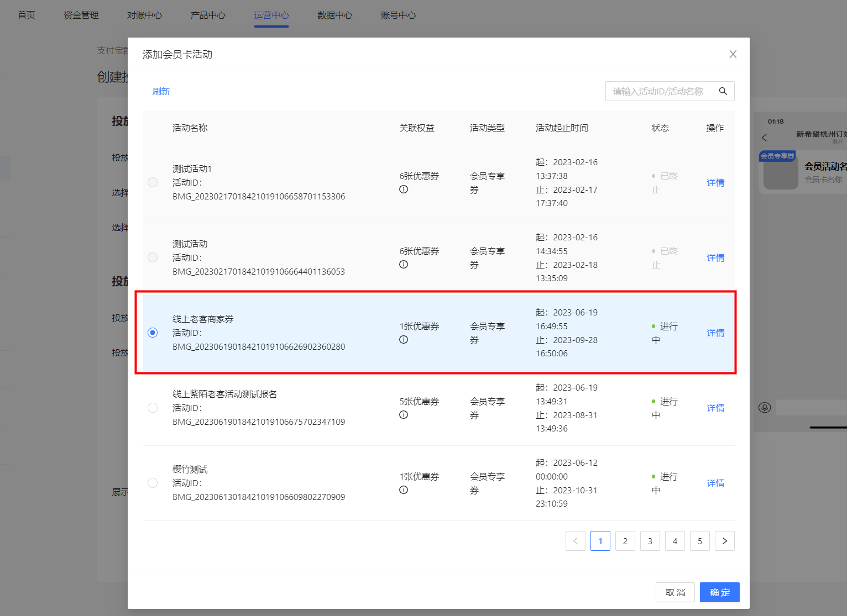Screen dimensions: 847x616
Task: Click the previous page arrow
Action: (575, 541)
